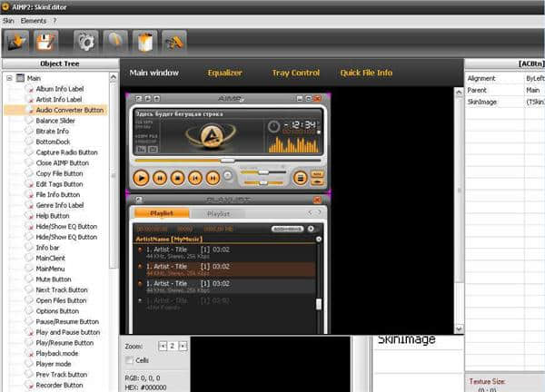Screen dimensions: 545x392
Task: Select Balance Slider in the Object Tree
Action: (54, 121)
